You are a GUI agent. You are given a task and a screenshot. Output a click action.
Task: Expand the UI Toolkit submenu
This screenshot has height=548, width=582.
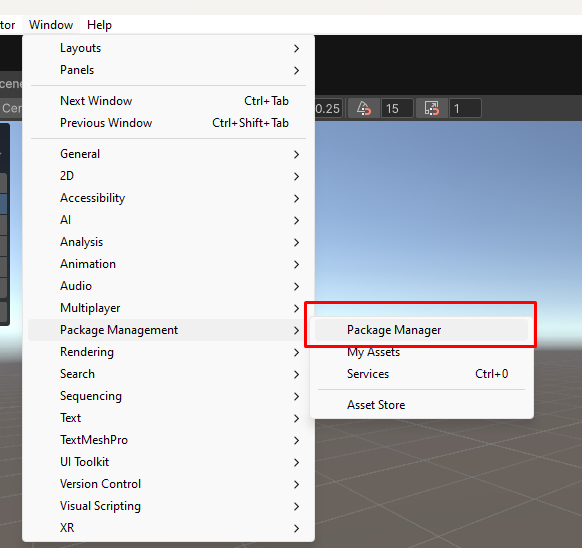(x=168, y=462)
